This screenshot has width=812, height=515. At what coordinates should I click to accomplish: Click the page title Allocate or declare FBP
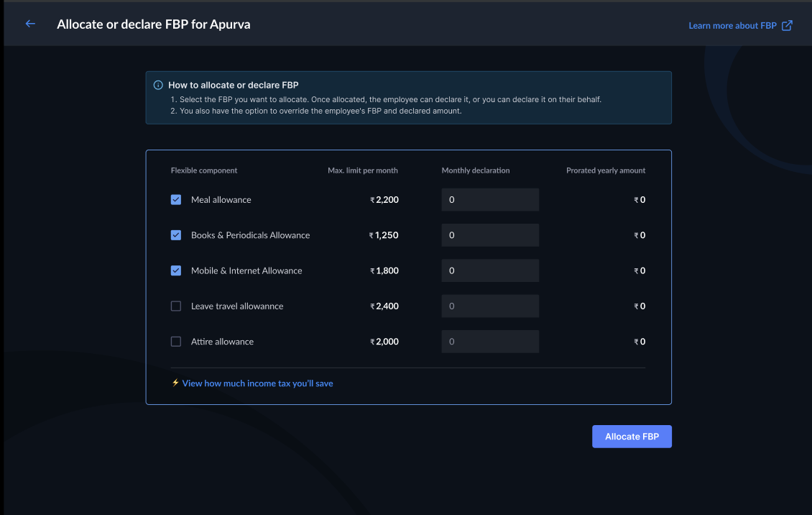click(153, 24)
